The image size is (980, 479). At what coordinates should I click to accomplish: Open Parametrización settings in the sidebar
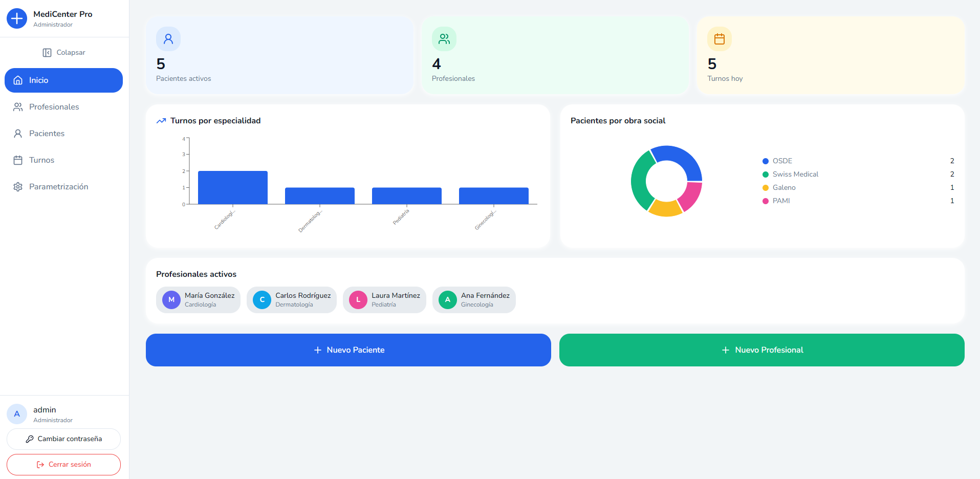[58, 187]
